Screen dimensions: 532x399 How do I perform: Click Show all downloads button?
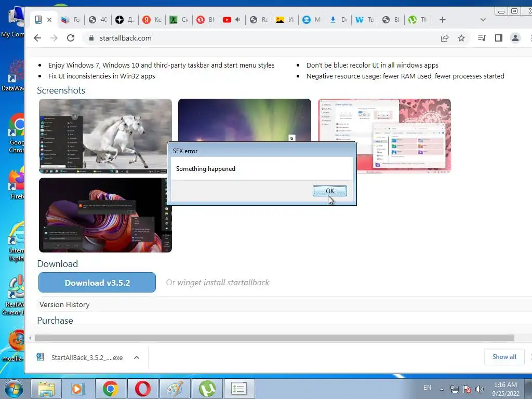[x=504, y=357]
